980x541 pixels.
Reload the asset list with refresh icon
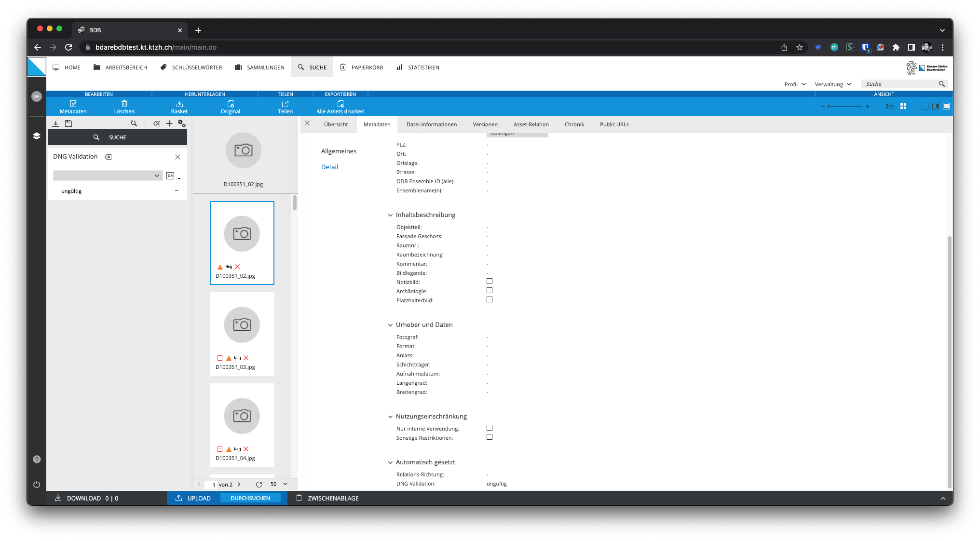pos(259,484)
